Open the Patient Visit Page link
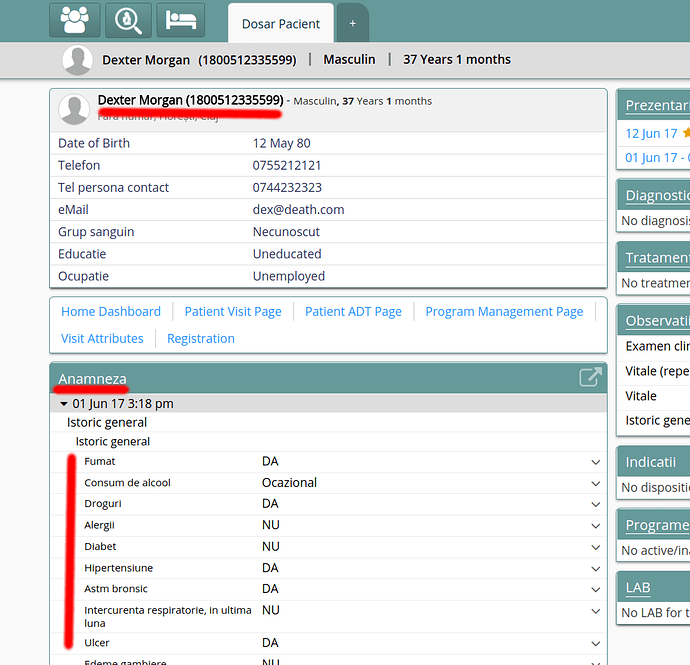Screen dimensions: 690x665 [x=233, y=312]
